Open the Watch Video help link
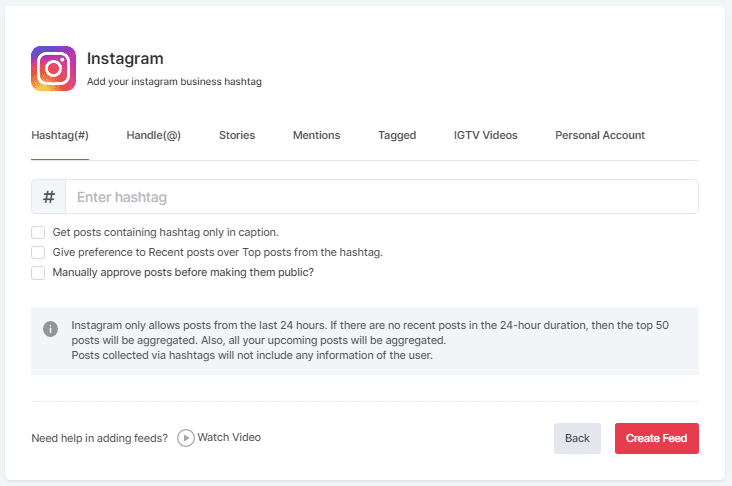Screen dimensions: 732x486 219,437
